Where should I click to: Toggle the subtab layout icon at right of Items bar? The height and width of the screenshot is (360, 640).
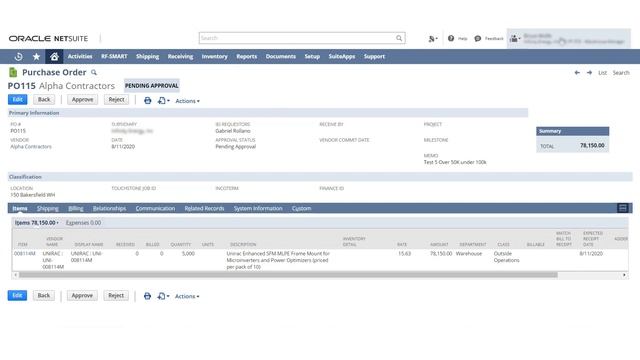pos(622,208)
